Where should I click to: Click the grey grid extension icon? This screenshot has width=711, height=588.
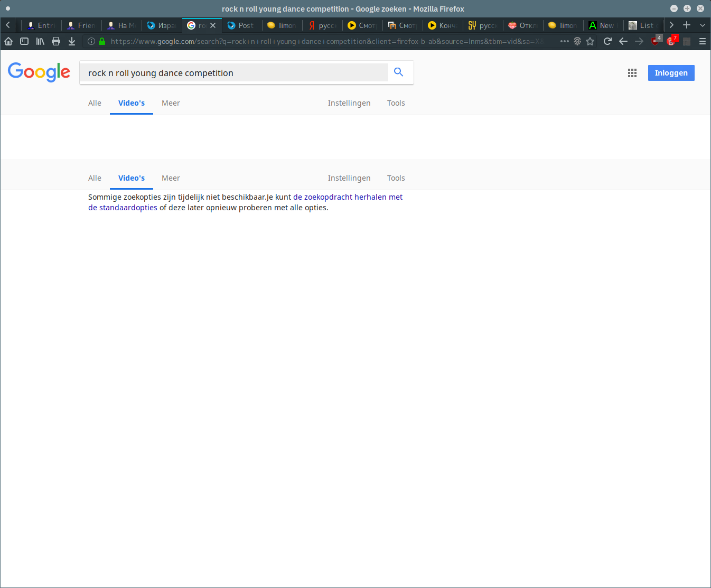click(687, 41)
